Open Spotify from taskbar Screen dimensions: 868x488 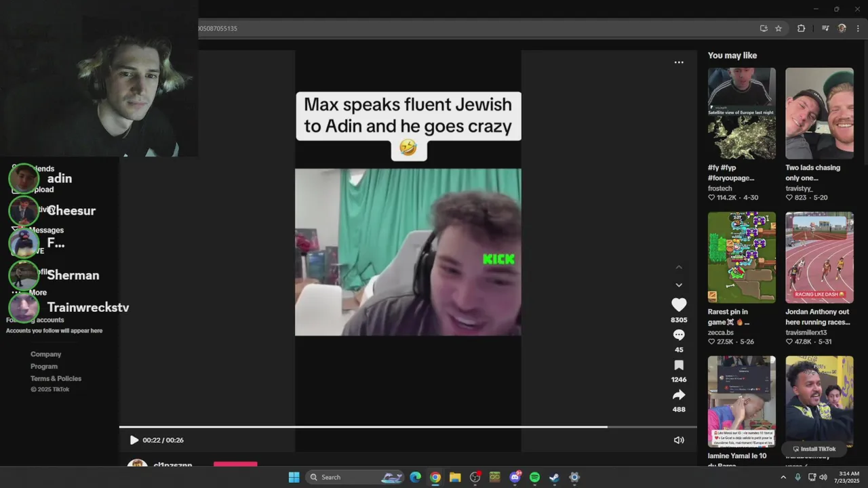point(534,477)
